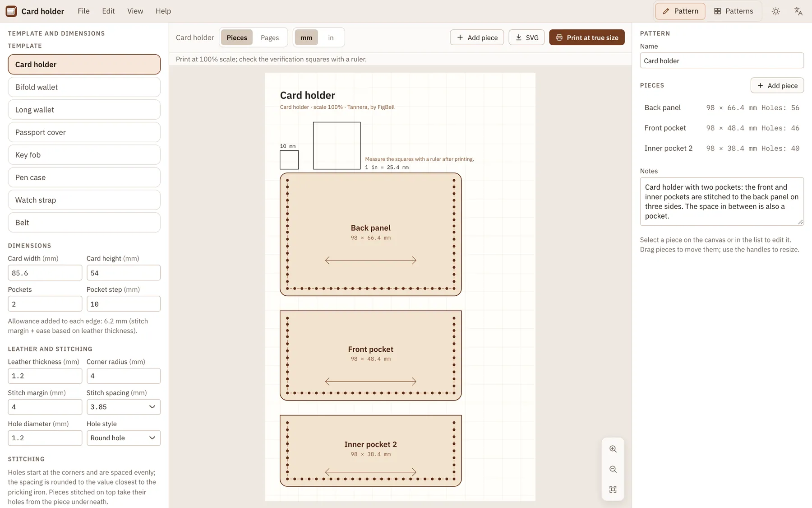Select the Front pocket piece on canvas
The height and width of the screenshot is (508, 812).
click(x=370, y=355)
